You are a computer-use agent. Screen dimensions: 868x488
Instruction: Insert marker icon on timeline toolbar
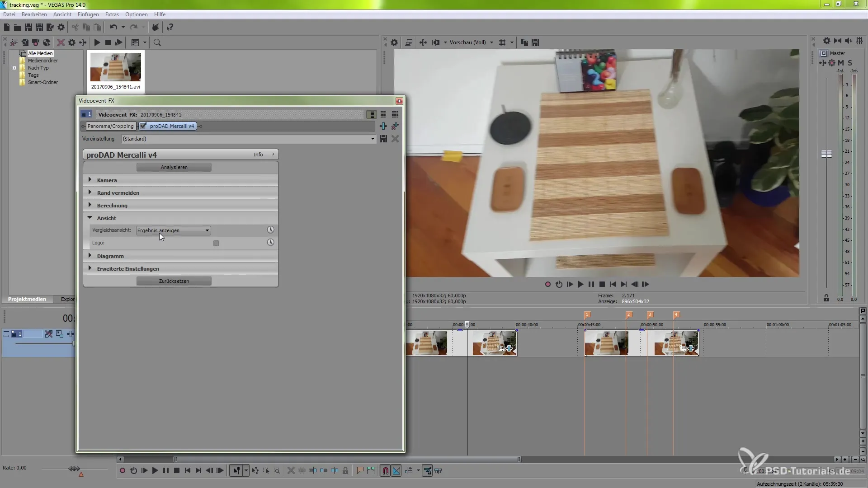(x=360, y=471)
